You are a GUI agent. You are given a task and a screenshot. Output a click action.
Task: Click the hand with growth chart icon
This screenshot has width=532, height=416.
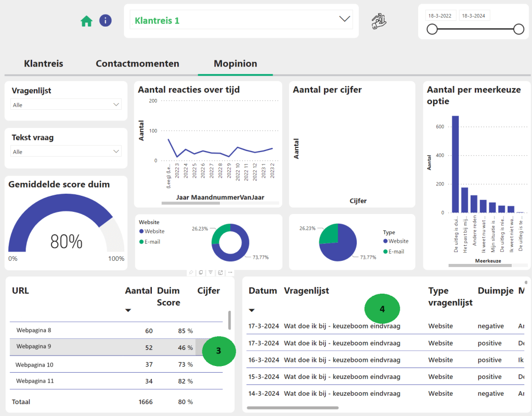point(379,21)
